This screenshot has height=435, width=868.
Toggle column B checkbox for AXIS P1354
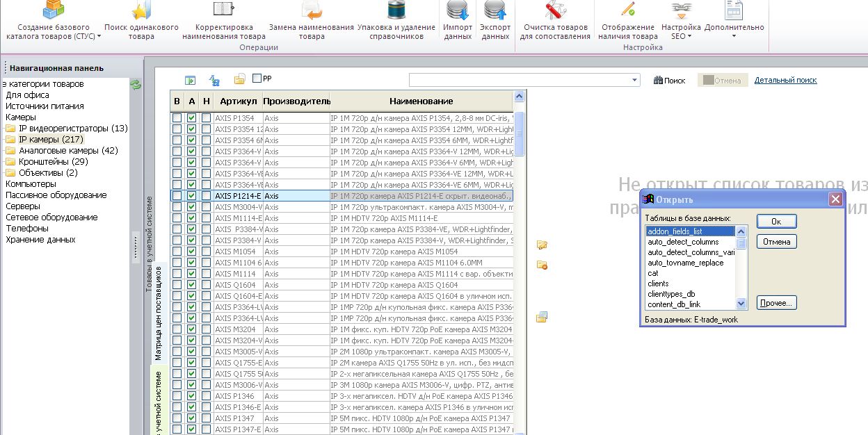click(x=177, y=118)
